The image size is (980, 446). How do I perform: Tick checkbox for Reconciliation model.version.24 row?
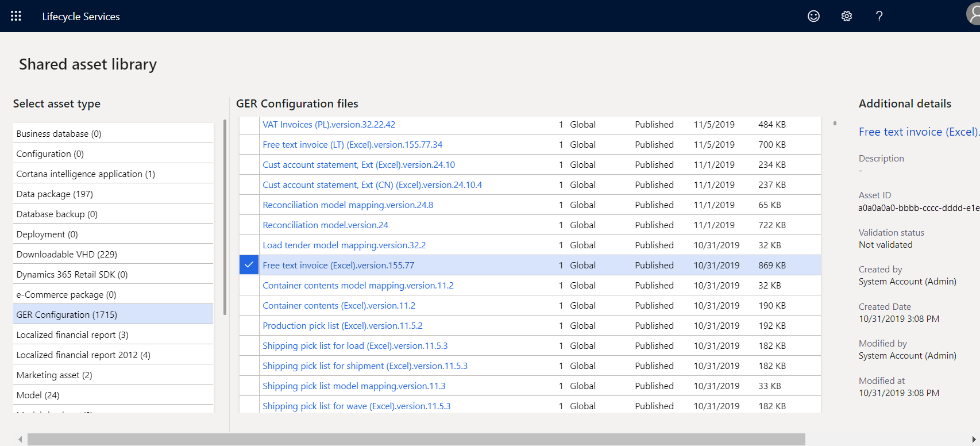249,225
